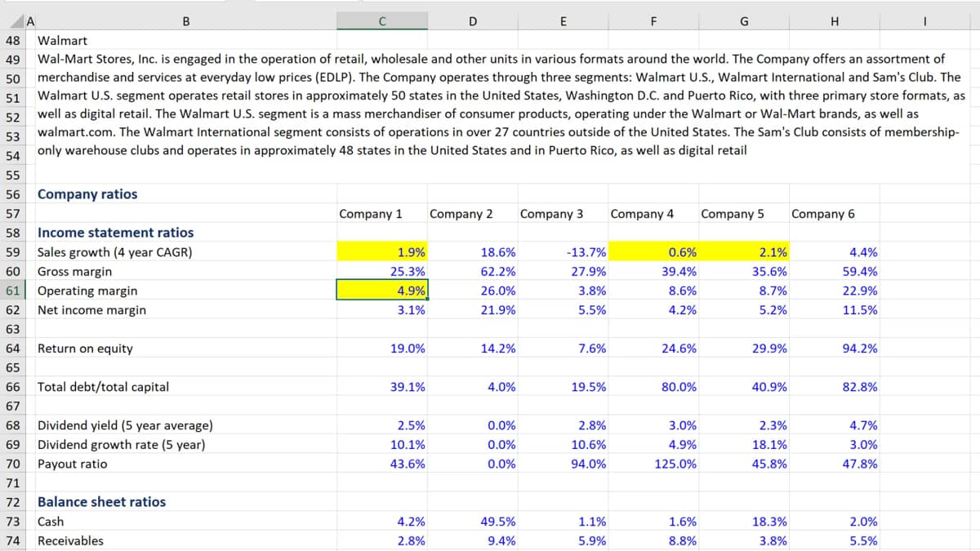This screenshot has width=980, height=551.
Task: Select the 21.9% net income margin cell
Action: 473,310
